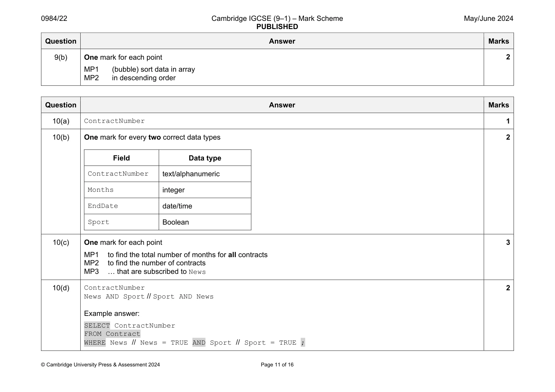555x392 pixels.
Task: Click the May/June 2024 date text
Action: [489, 19]
